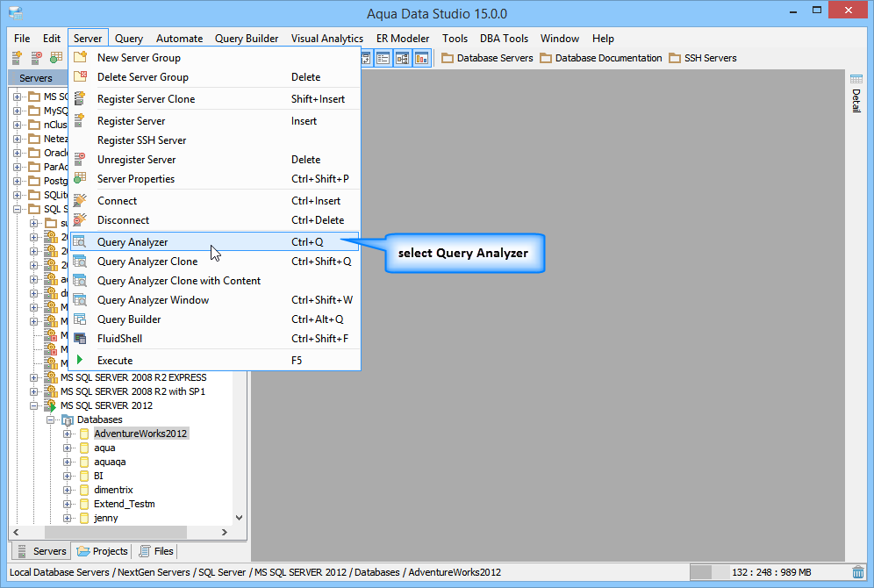Click the bar-chart window toolbar icon

[422, 58]
